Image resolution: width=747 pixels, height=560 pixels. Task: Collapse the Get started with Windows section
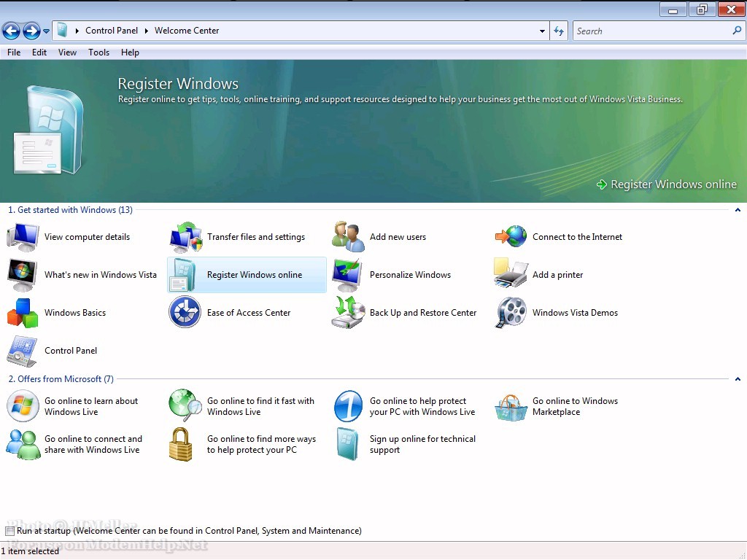(x=738, y=210)
